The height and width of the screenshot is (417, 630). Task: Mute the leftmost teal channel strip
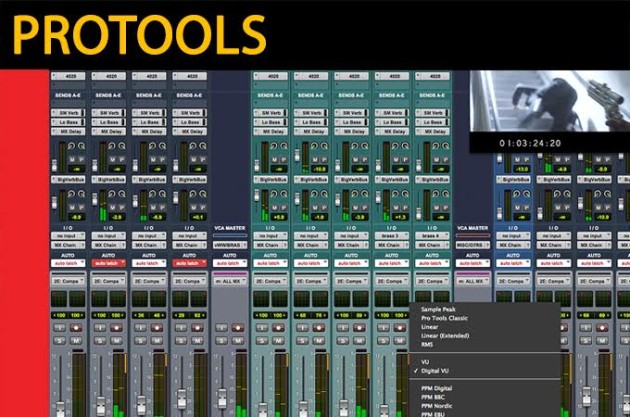pyautogui.click(x=278, y=341)
